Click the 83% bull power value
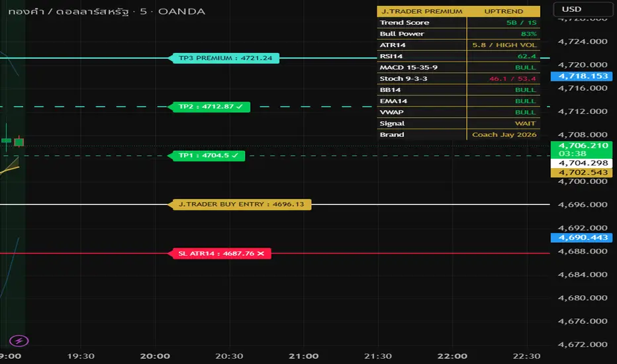This screenshot has height=364, width=617. click(x=528, y=34)
